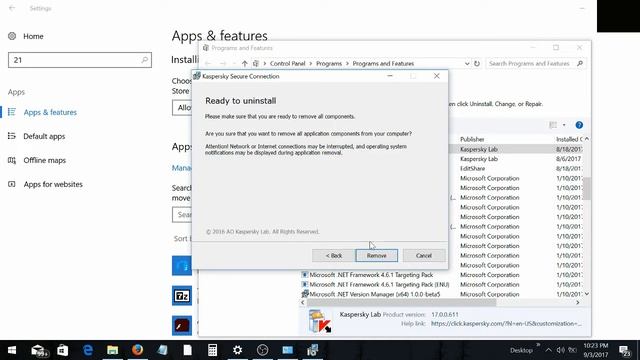
Task: Click the change view icon
Action: coord(553,125)
